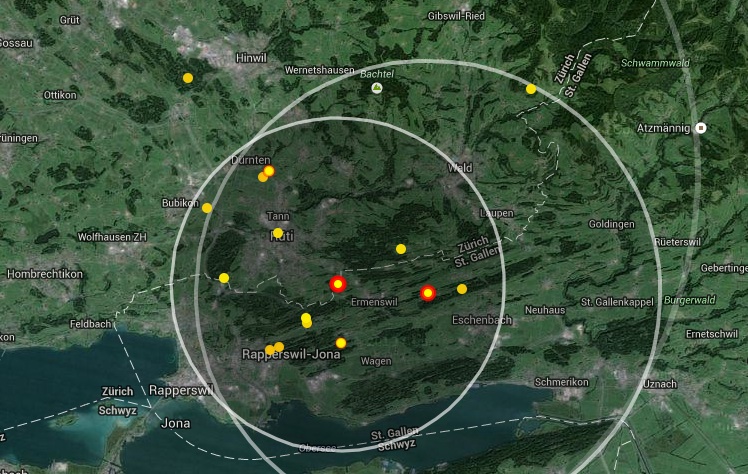Click the Wald town label
Screen dimensions: 748x474
pyautogui.click(x=460, y=168)
